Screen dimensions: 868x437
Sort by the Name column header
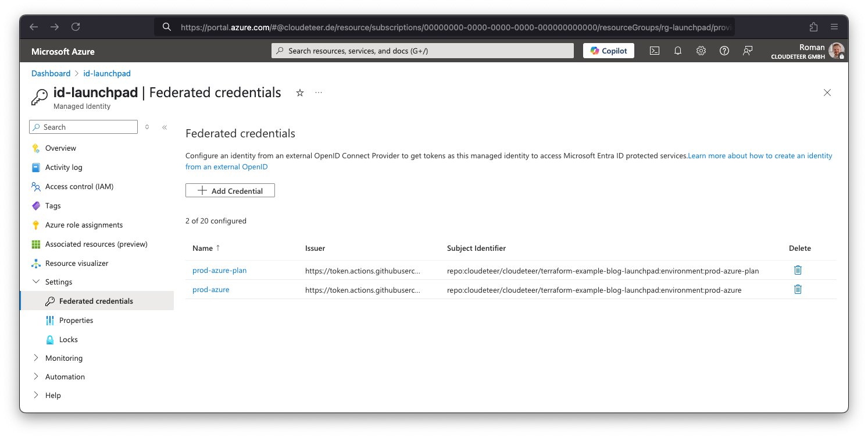point(206,248)
